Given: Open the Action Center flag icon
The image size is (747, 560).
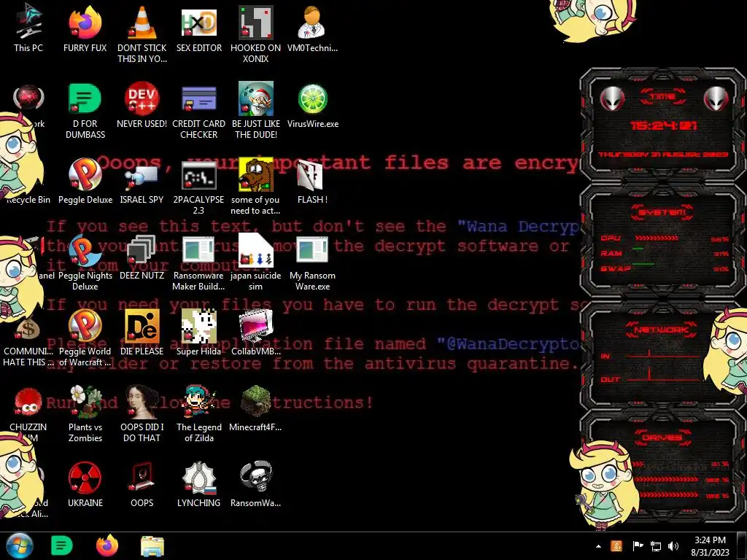Looking at the screenshot, I should tap(638, 546).
